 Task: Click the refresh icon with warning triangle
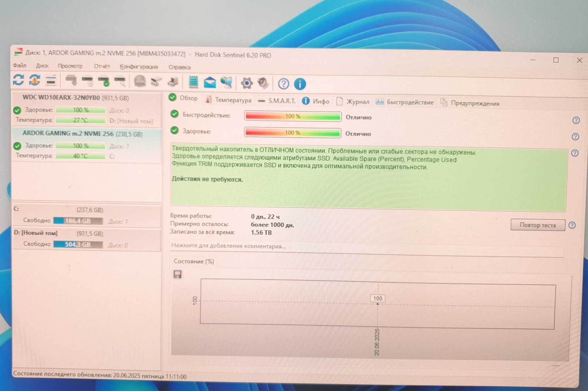point(35,80)
